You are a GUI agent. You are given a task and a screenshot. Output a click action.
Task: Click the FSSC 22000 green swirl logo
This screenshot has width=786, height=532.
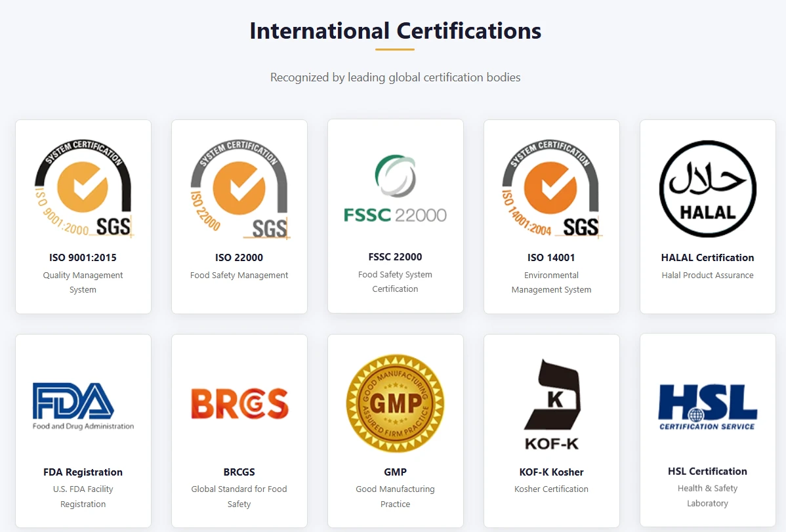click(395, 188)
